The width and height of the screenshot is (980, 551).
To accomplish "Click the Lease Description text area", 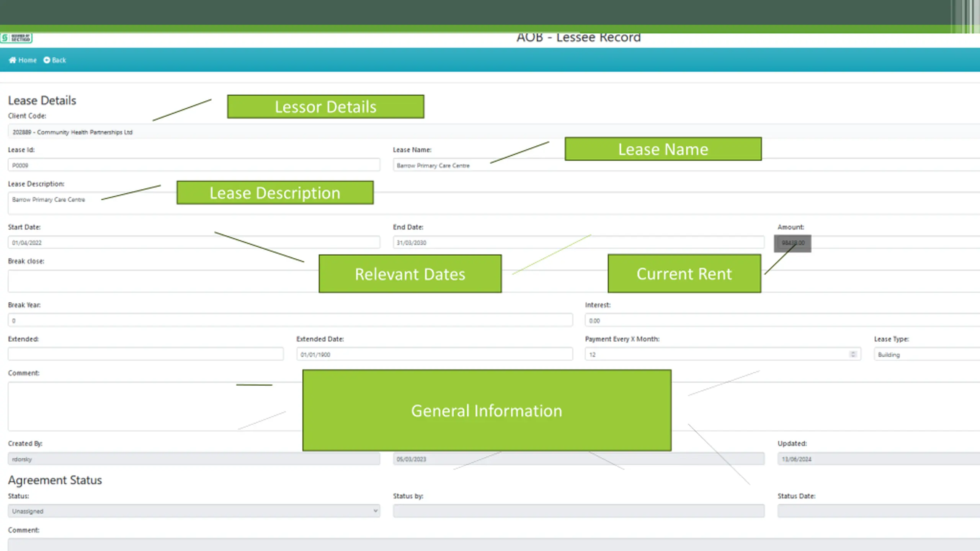I will [494, 203].
